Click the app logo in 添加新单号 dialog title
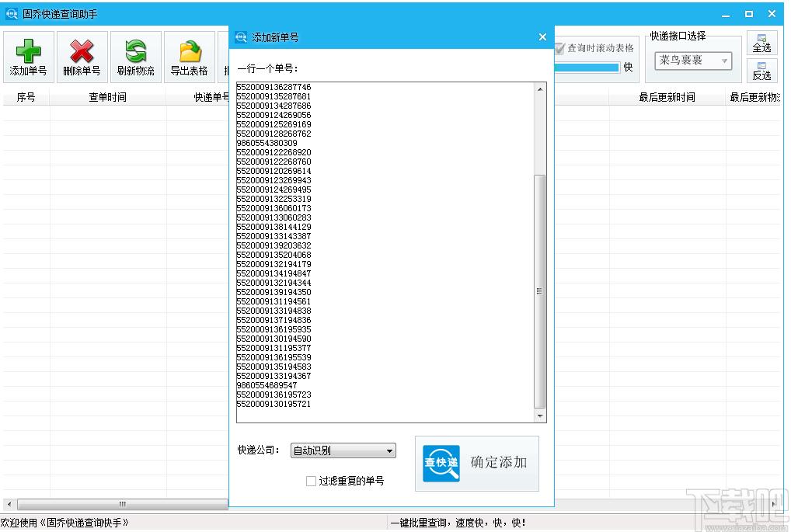 click(241, 37)
